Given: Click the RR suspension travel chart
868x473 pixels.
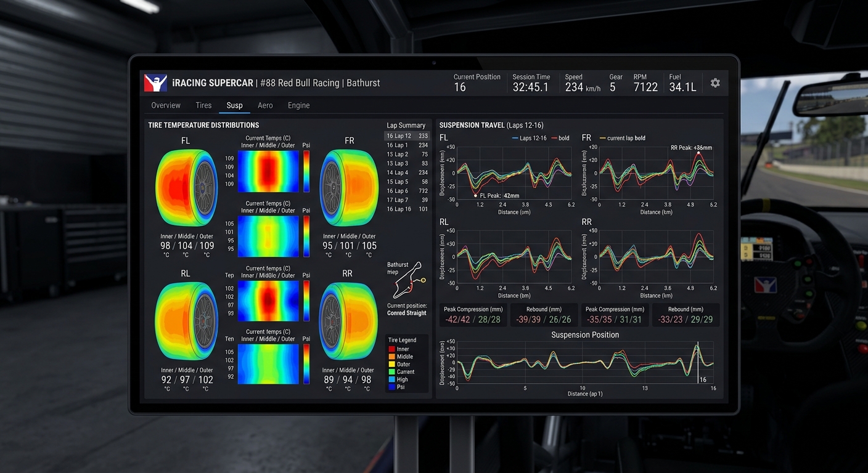Looking at the screenshot, I should click(x=656, y=257).
